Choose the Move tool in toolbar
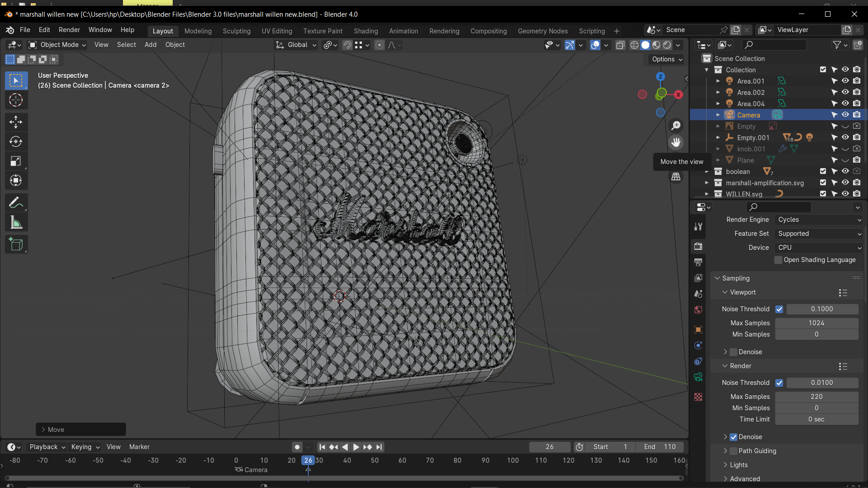 pos(16,122)
